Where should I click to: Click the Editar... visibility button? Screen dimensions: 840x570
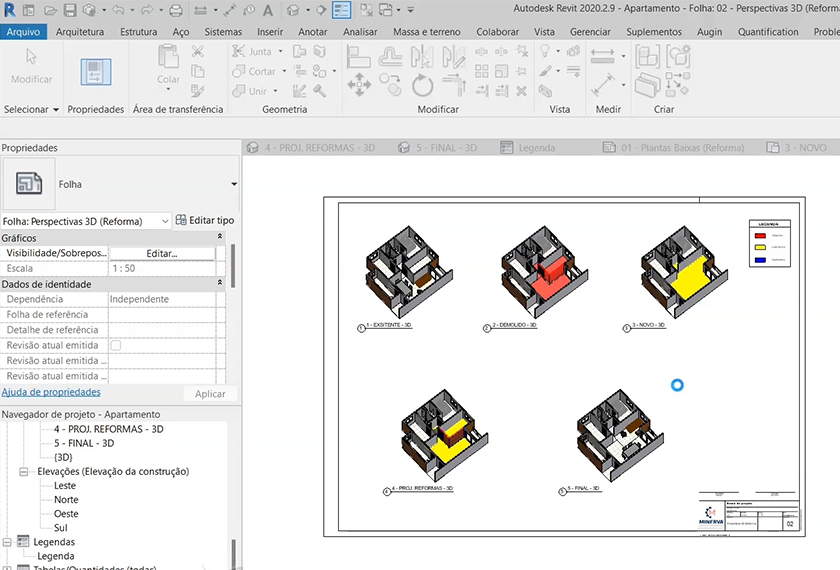point(161,254)
